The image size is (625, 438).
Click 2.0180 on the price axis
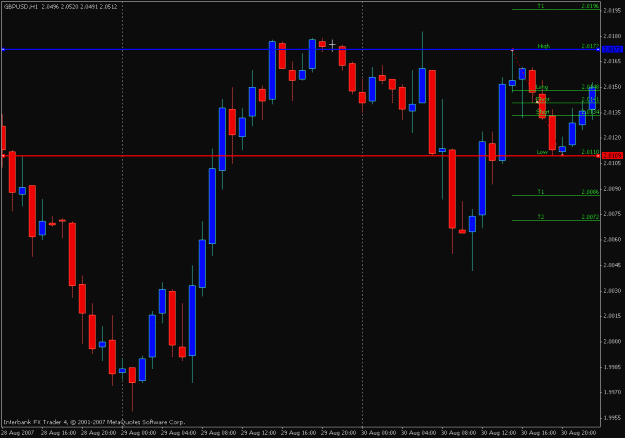(612, 36)
